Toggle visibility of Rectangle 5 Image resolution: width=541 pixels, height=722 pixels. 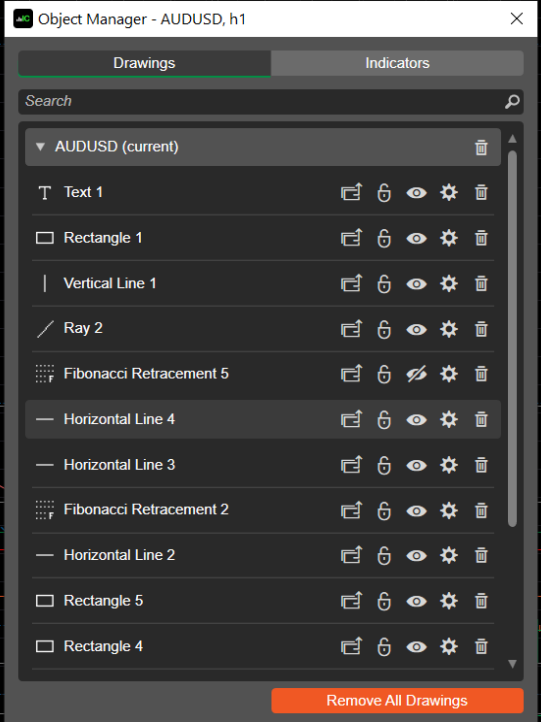(x=416, y=601)
